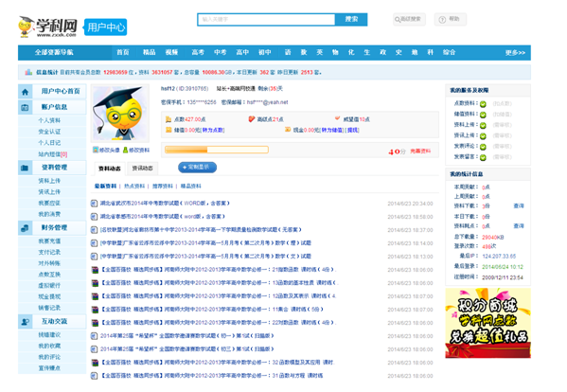
Task: Click the red 完善资料 link
Action: [420, 151]
